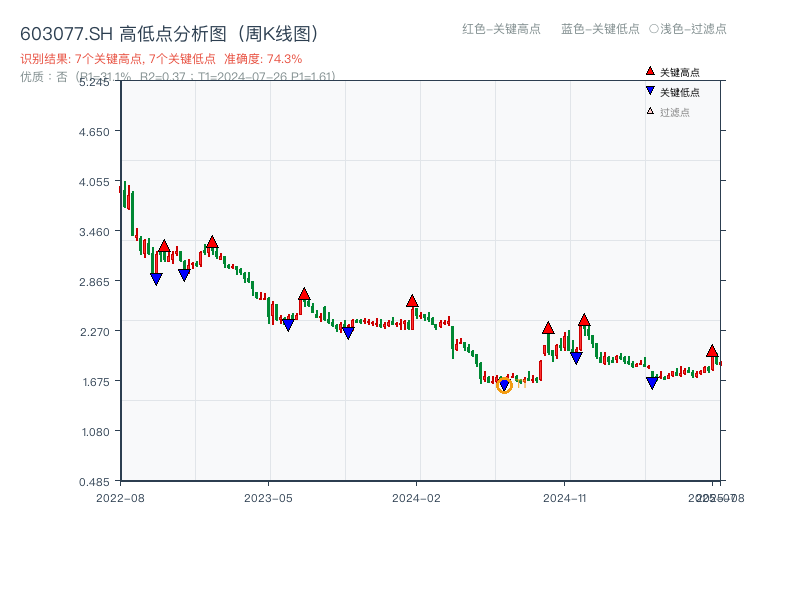Click the rightmost blue key low triangle
800x600 pixels.
pyautogui.click(x=652, y=383)
